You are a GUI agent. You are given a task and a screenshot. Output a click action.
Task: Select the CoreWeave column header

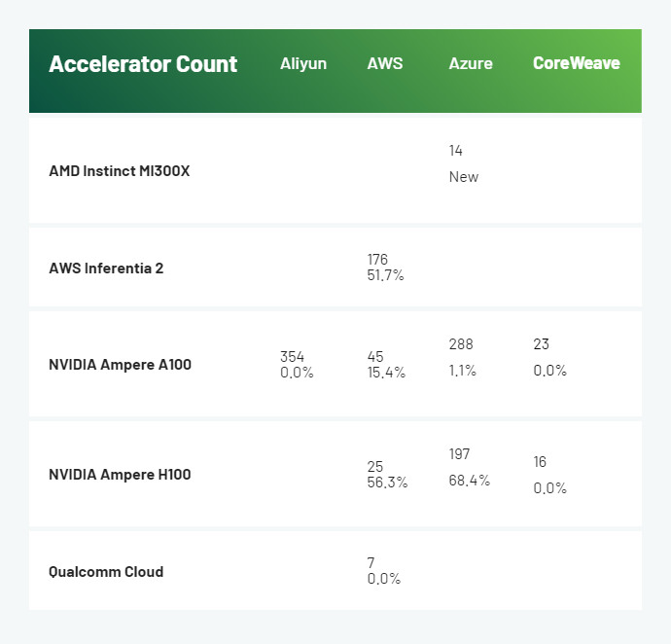(577, 63)
